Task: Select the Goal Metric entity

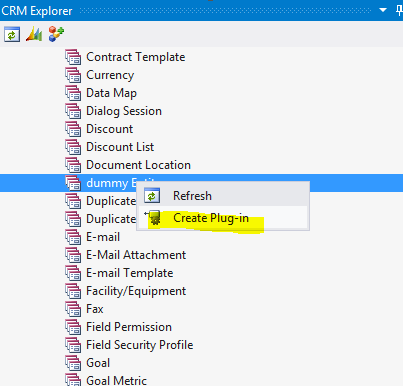Action: pyautogui.click(x=116, y=380)
